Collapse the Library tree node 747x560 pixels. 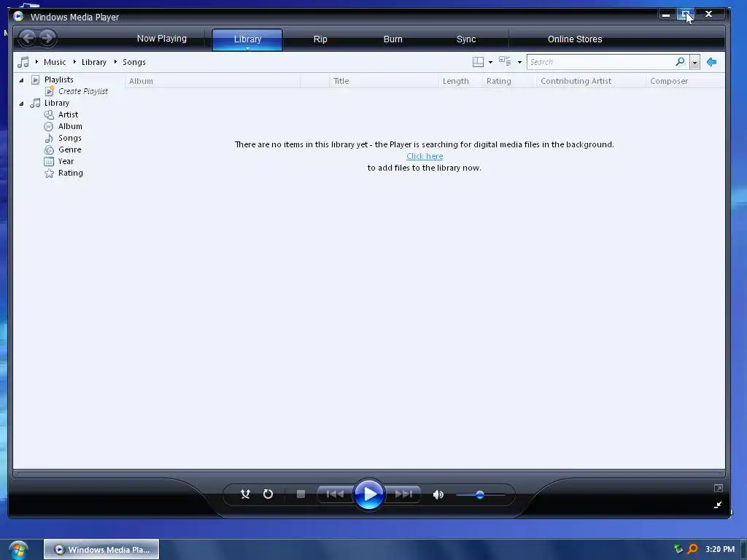coord(21,104)
